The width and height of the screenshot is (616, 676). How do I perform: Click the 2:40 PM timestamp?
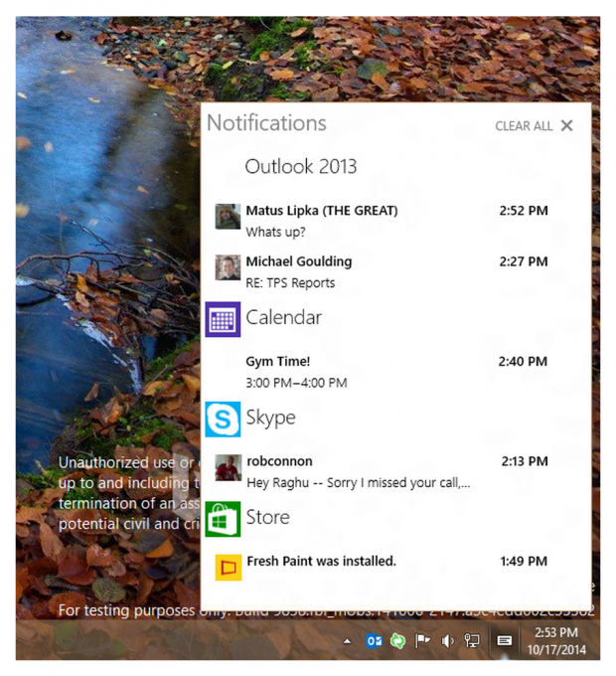523,361
